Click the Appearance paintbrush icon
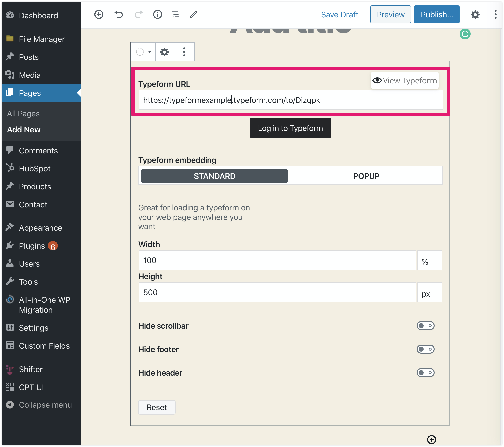The height and width of the screenshot is (447, 504). [10, 227]
